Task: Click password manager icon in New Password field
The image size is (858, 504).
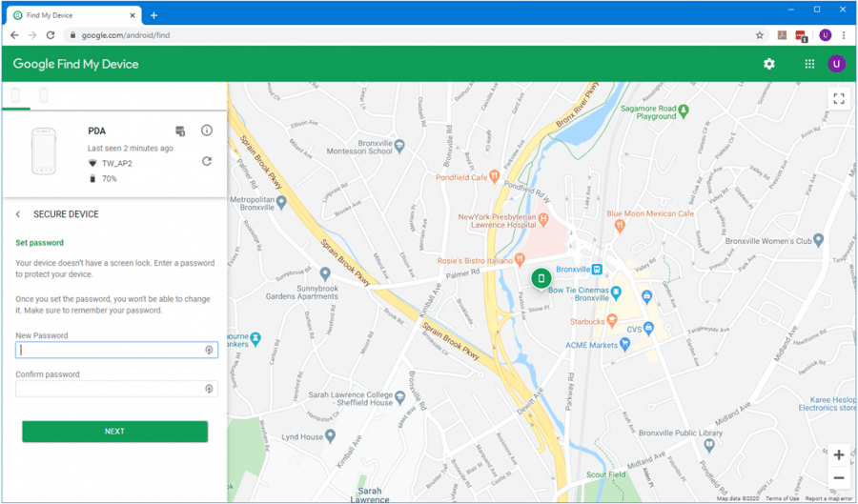Action: (x=209, y=350)
